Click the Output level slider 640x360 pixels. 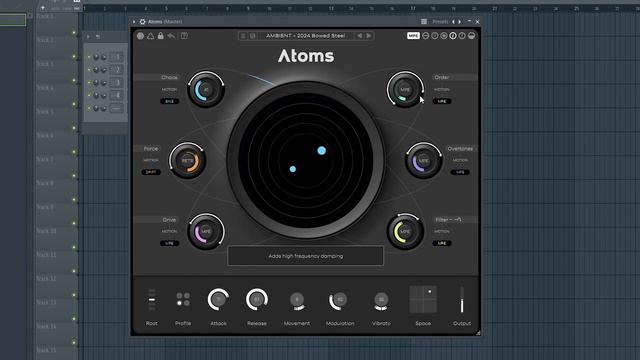(x=462, y=300)
